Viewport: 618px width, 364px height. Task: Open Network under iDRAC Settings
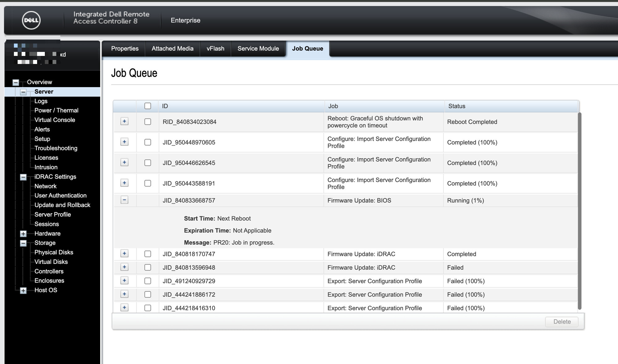click(45, 186)
